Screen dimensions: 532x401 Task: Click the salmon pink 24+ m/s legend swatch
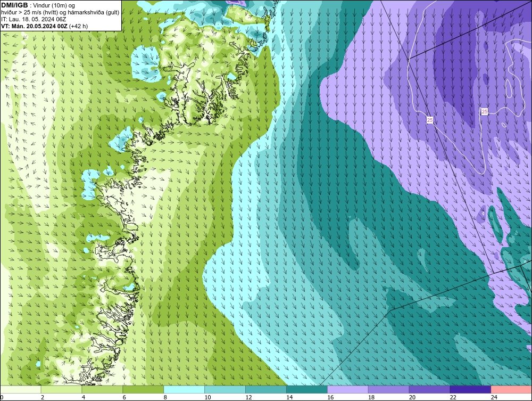pyautogui.click(x=511, y=389)
